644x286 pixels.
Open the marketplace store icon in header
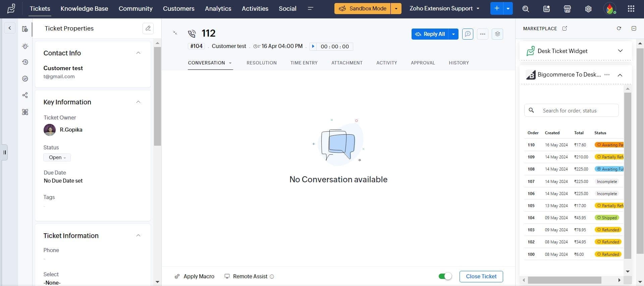click(x=567, y=9)
